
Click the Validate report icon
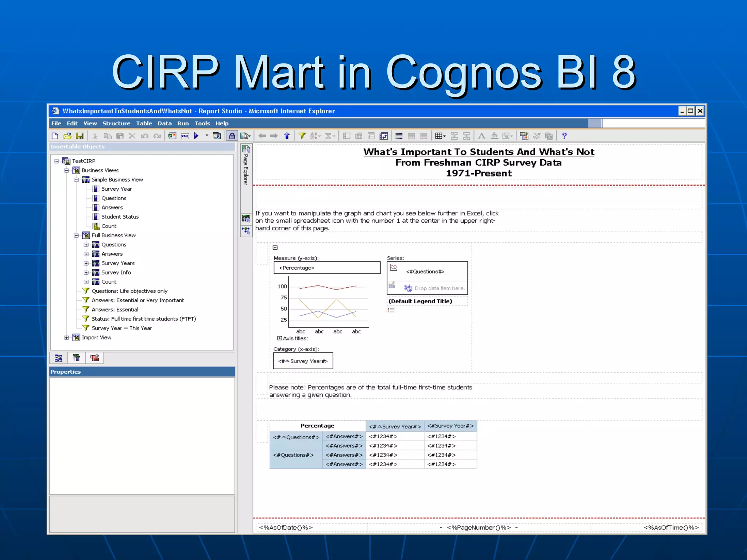pos(172,136)
